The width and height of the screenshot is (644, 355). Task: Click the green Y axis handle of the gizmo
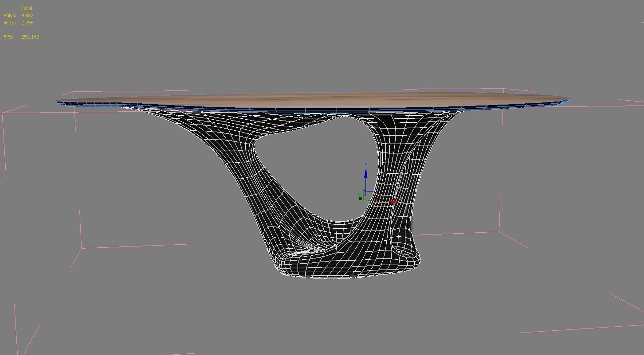coord(360,198)
